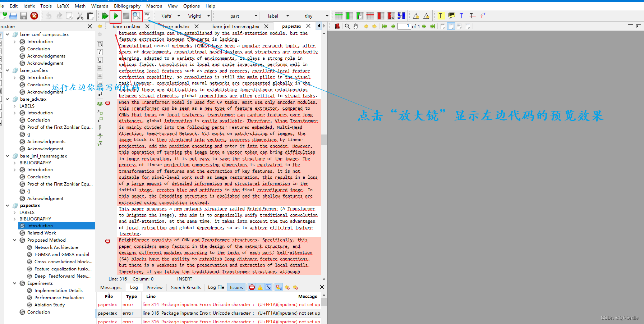Click the PDF page number field

click(x=404, y=26)
